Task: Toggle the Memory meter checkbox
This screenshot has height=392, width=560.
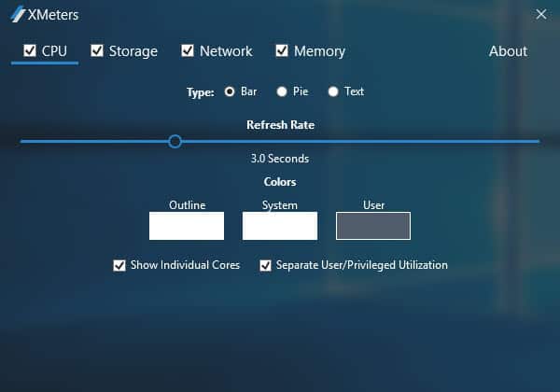Action: pyautogui.click(x=282, y=50)
